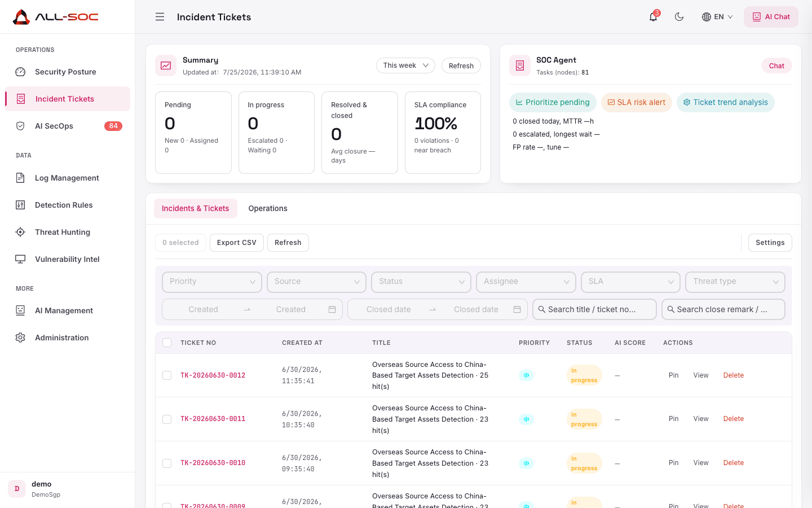Open the EN language dropdown

717,17
